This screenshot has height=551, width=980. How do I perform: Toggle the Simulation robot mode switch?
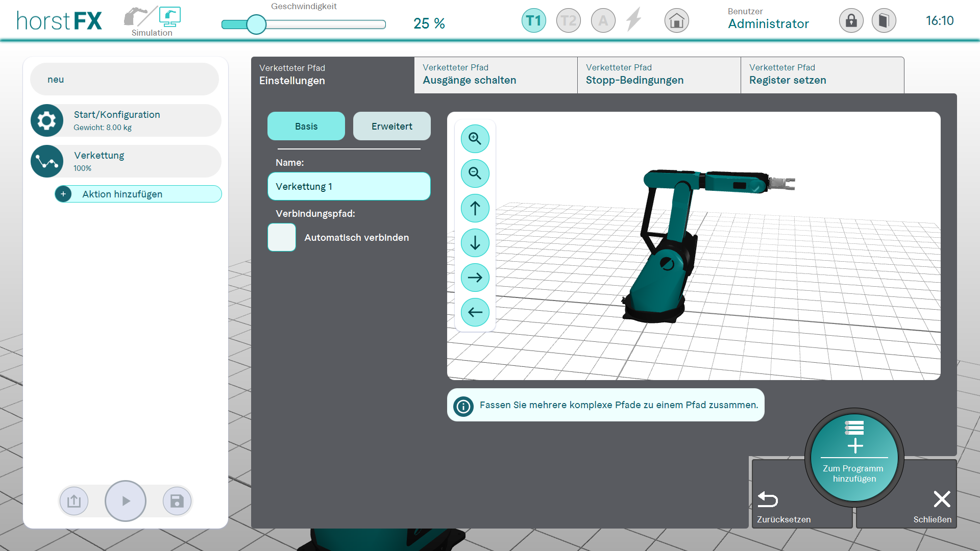(152, 19)
